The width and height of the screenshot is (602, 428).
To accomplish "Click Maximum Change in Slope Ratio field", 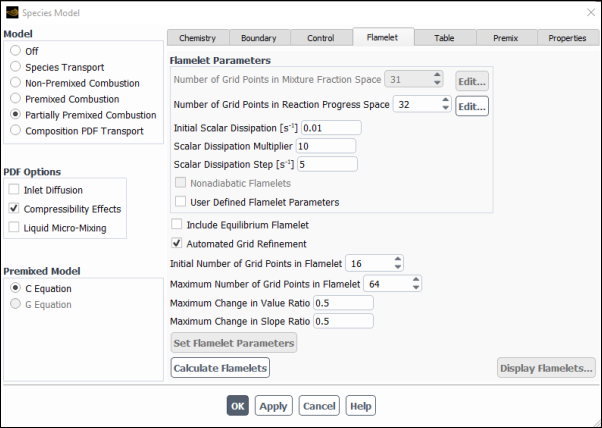I will [x=344, y=321].
